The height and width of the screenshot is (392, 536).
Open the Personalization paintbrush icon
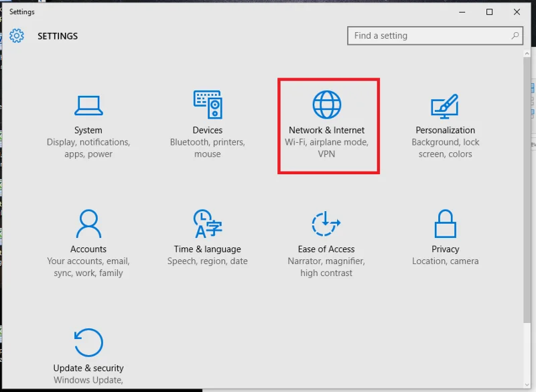[445, 107]
